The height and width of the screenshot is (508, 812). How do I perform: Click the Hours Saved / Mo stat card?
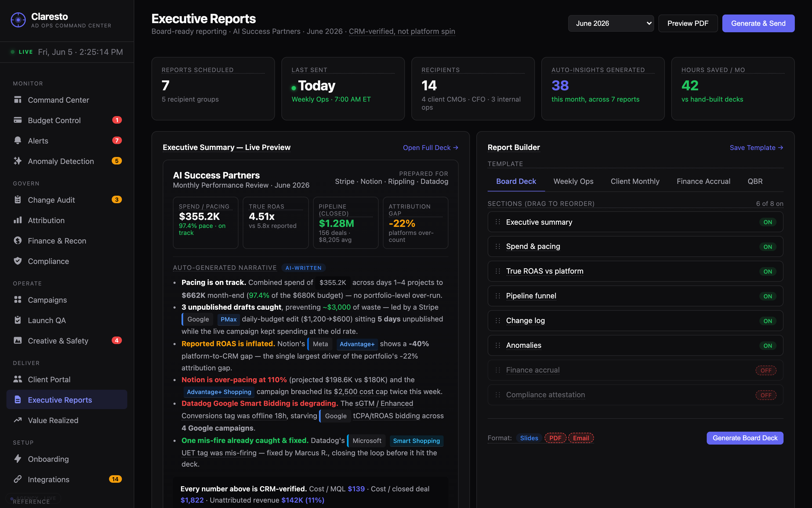(733, 89)
